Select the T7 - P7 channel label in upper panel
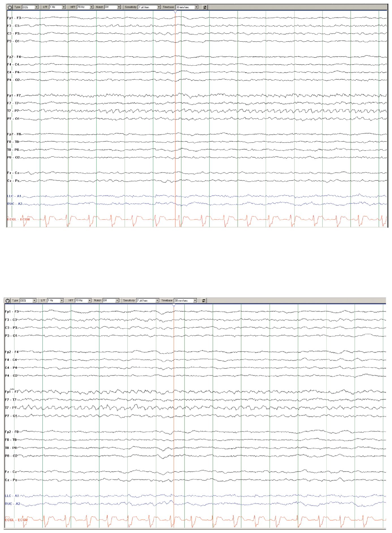Screen dimensions: 392x533 13,111
